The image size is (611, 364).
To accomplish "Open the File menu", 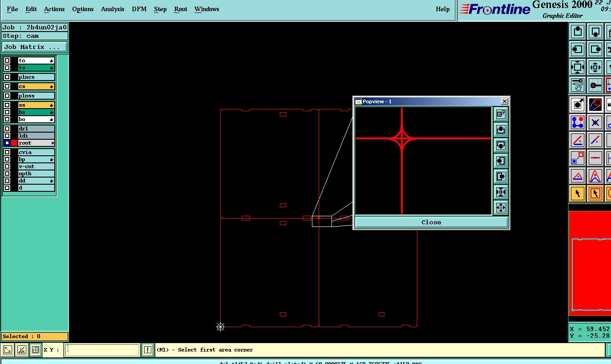I will click(12, 9).
